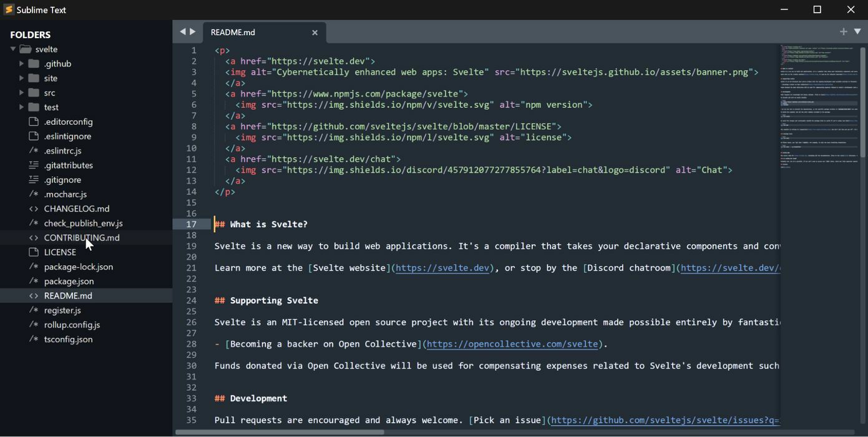
Task: Open .editorconfig from the sidebar
Action: point(69,122)
